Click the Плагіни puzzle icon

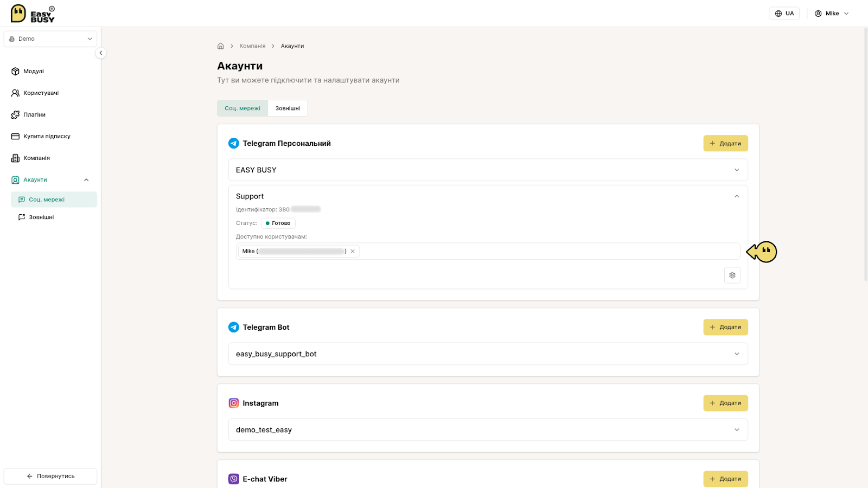15,114
